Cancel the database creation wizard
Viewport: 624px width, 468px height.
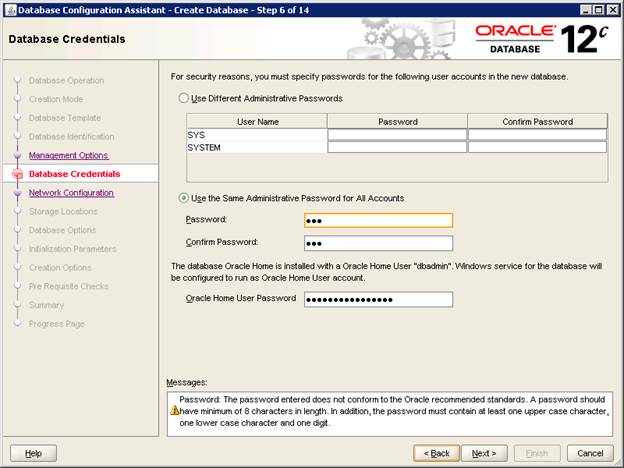pyautogui.click(x=589, y=453)
